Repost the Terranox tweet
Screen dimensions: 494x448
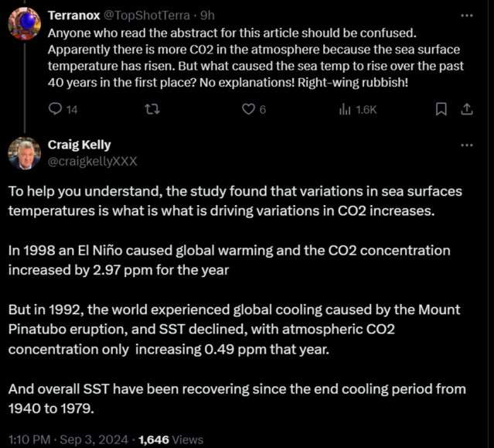[x=151, y=110]
